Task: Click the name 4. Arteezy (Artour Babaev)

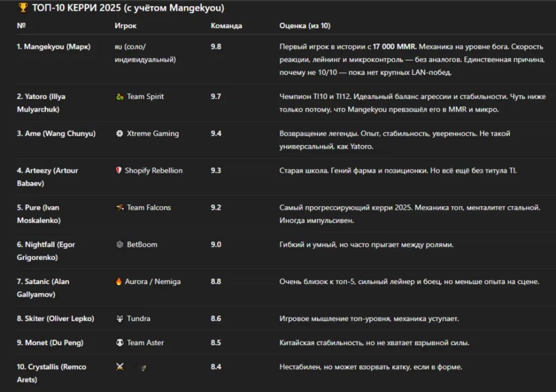Action: pos(48,177)
